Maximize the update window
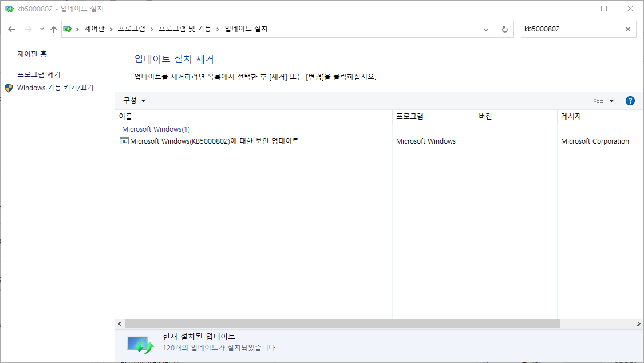The width and height of the screenshot is (644, 363). click(604, 9)
